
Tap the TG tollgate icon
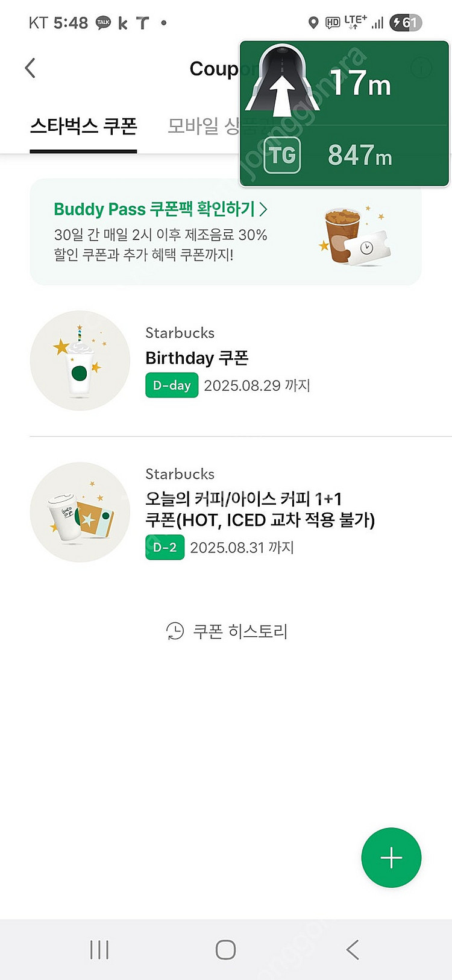click(x=282, y=156)
